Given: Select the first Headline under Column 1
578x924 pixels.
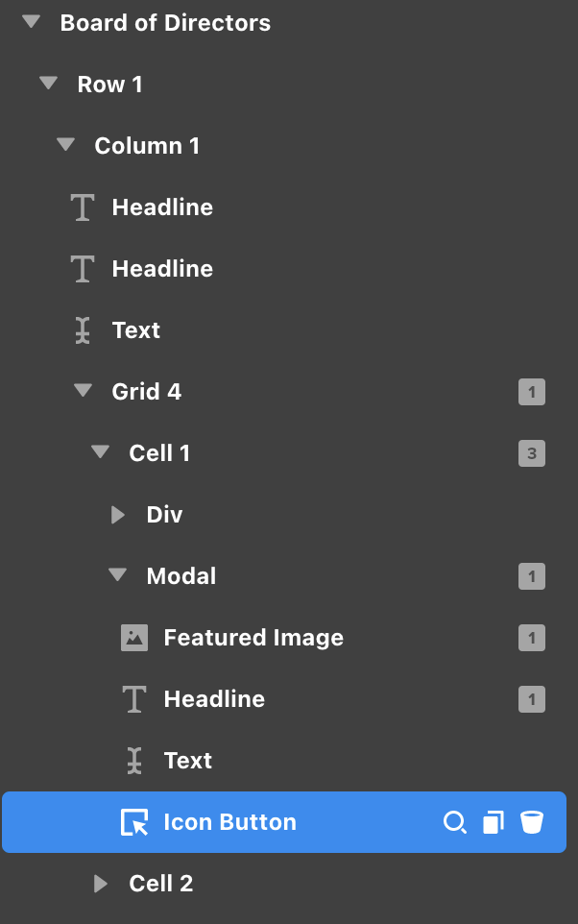Looking at the screenshot, I should (x=162, y=207).
